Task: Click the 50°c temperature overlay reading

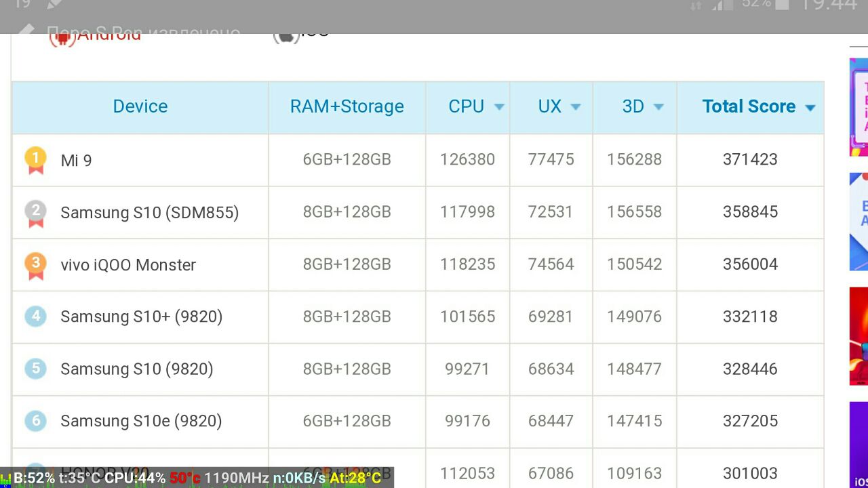Action: 185,479
